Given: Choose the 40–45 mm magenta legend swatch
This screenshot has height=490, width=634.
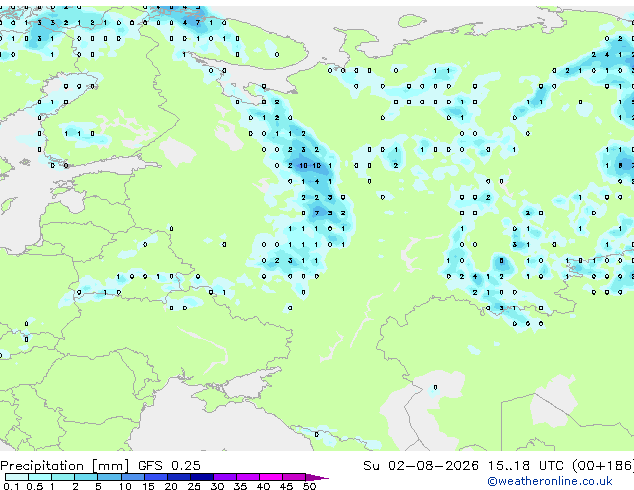Looking at the screenshot, I should [x=271, y=477].
